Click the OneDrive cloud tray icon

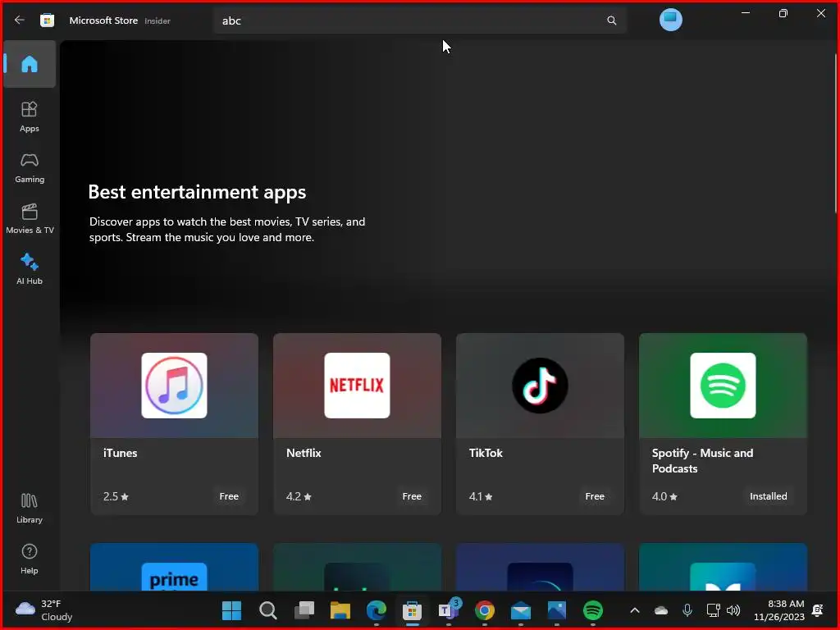(x=661, y=610)
